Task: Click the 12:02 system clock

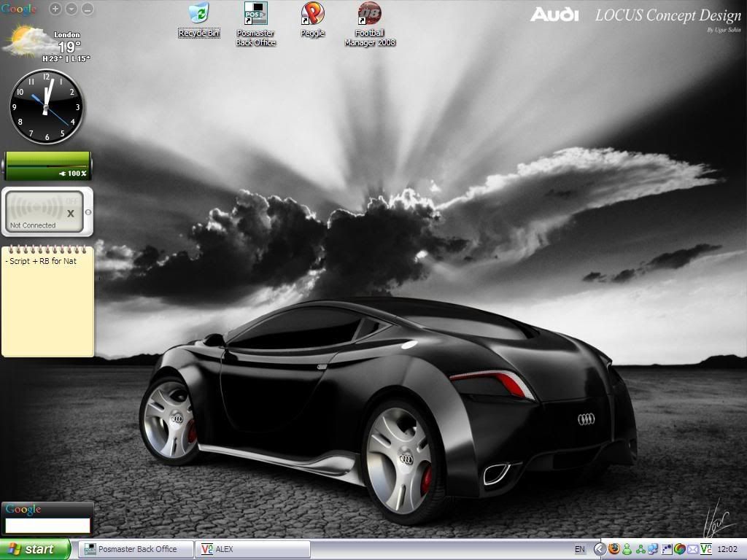Action: tap(727, 549)
